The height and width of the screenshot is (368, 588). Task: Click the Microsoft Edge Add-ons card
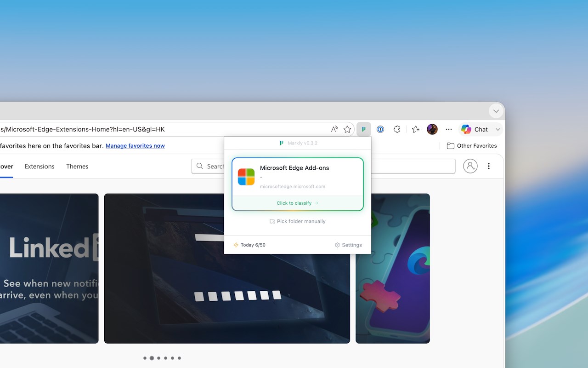pyautogui.click(x=298, y=184)
